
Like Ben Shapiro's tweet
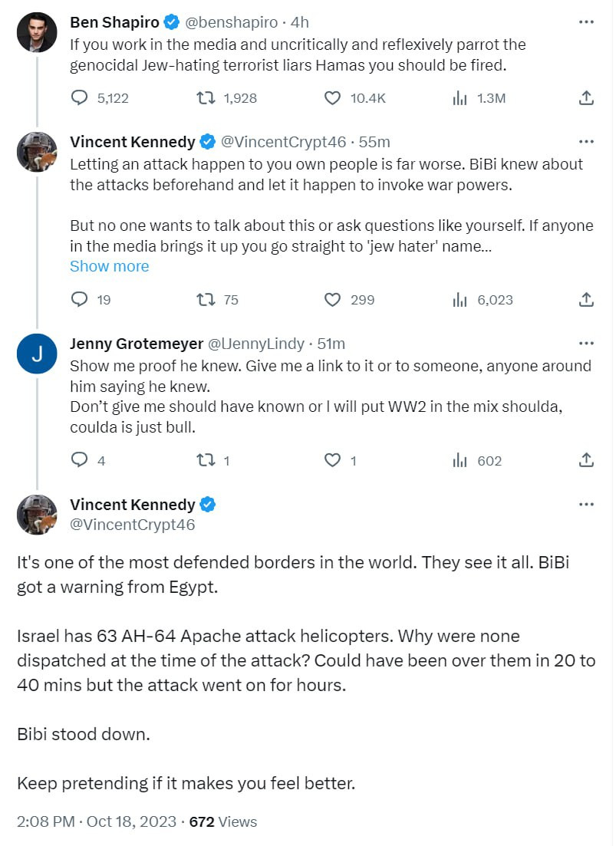(x=332, y=98)
